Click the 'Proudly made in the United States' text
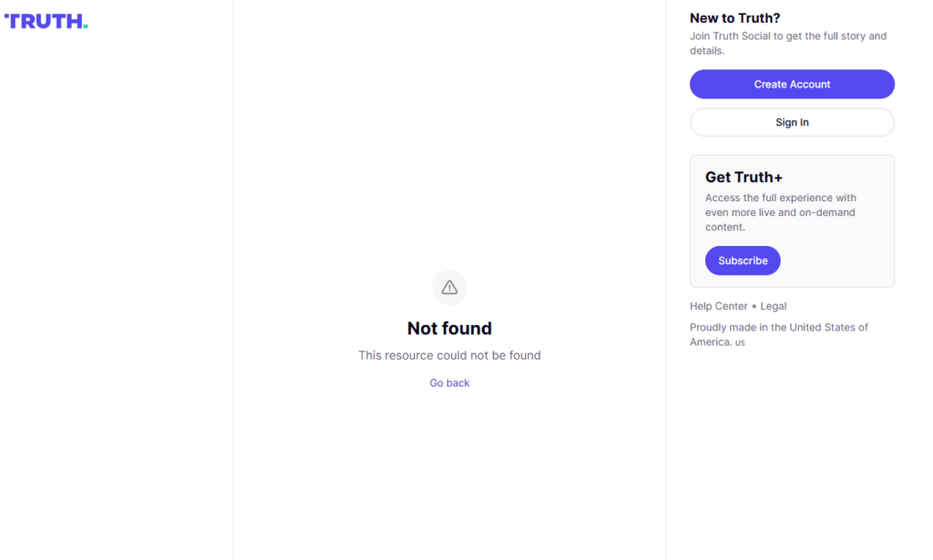 tap(778, 328)
